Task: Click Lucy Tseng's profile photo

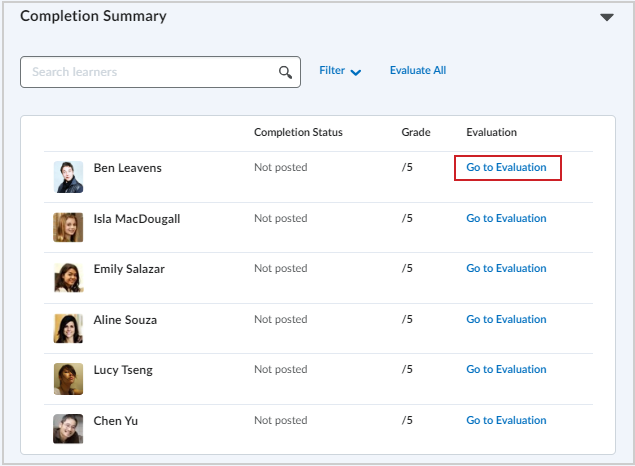Action: tap(68, 379)
